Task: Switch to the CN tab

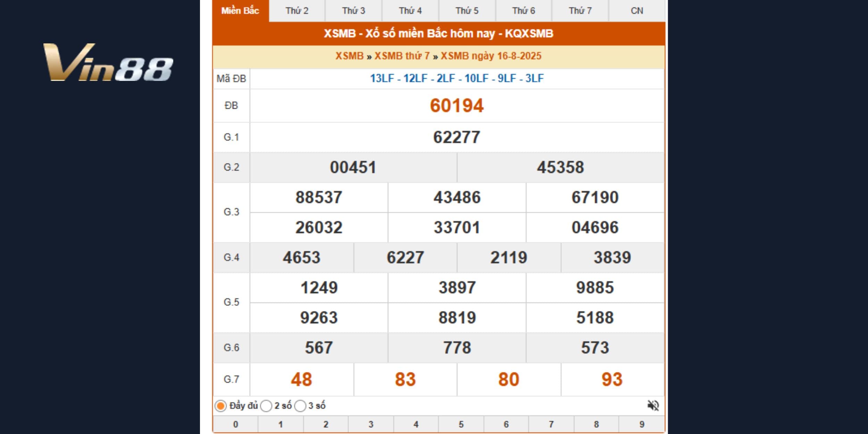Action: tap(637, 11)
